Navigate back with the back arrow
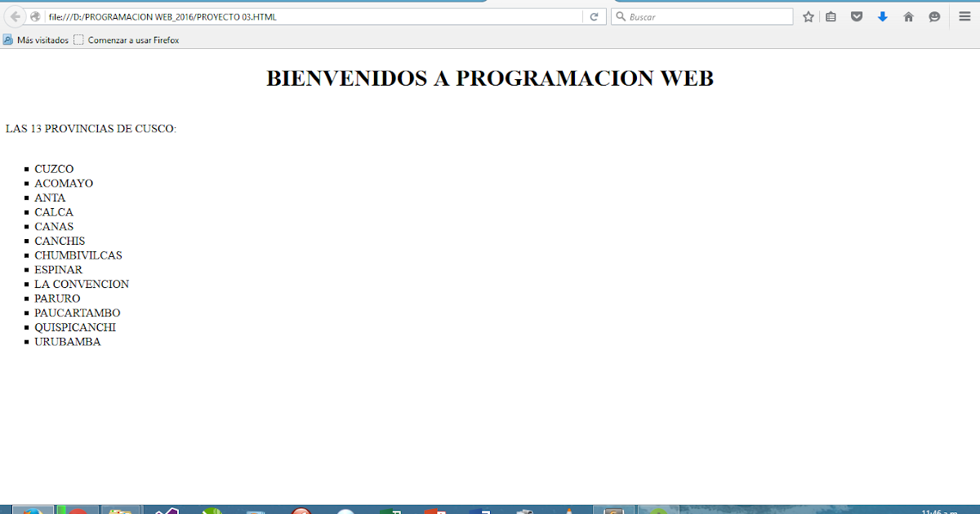 [x=13, y=16]
